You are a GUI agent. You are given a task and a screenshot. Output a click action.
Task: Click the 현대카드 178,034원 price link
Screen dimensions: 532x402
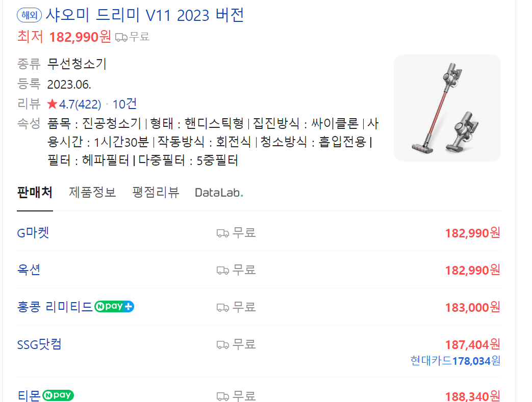pos(455,361)
